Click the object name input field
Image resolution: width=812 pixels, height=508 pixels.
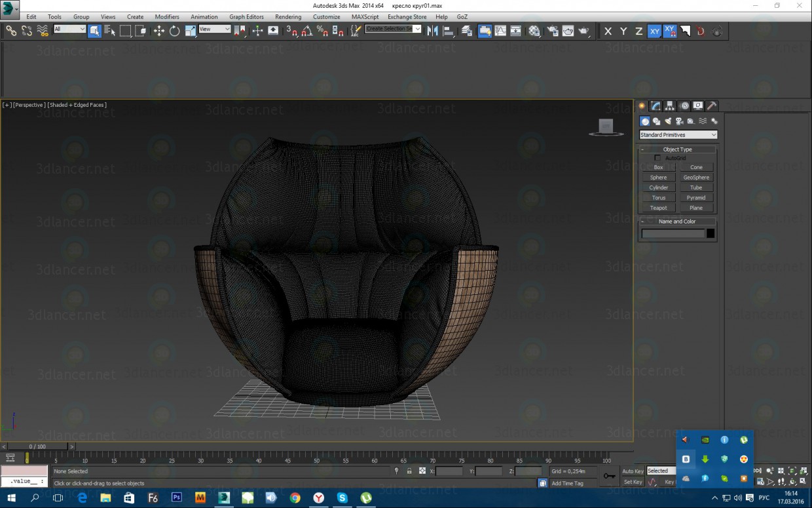(x=673, y=233)
